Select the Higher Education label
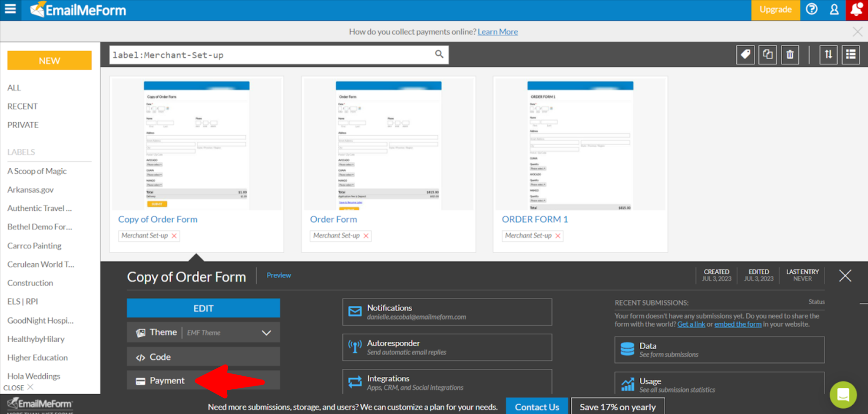Viewport: 868px width, 414px height. pos(37,358)
